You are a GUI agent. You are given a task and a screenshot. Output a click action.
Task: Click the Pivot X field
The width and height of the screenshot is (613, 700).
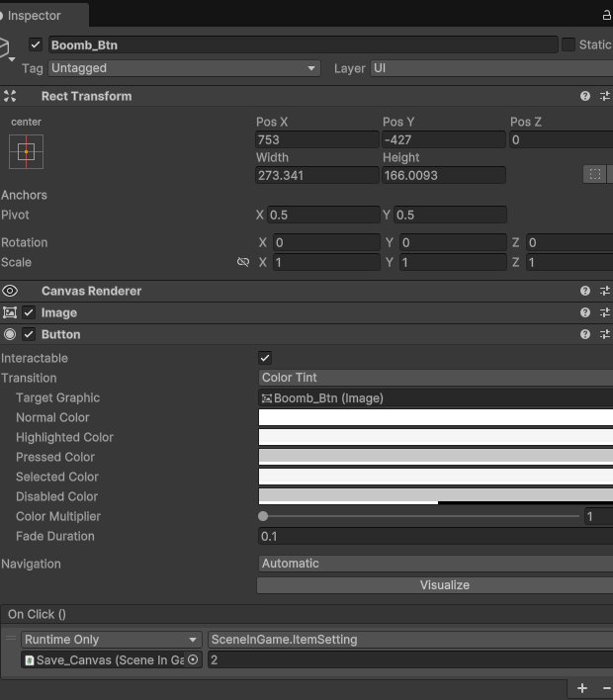click(323, 215)
